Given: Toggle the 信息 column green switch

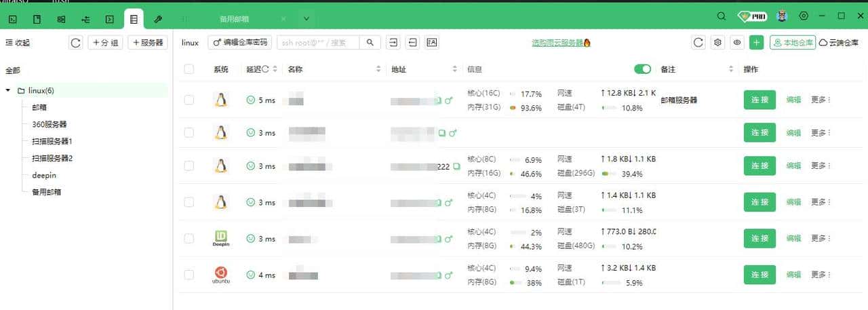Looking at the screenshot, I should tap(642, 69).
